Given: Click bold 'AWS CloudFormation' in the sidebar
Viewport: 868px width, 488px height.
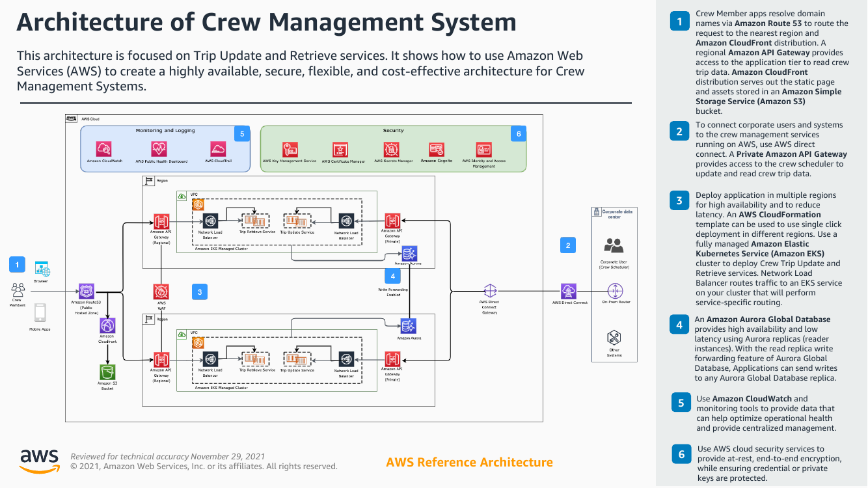Looking at the screenshot, I should click(x=780, y=214).
